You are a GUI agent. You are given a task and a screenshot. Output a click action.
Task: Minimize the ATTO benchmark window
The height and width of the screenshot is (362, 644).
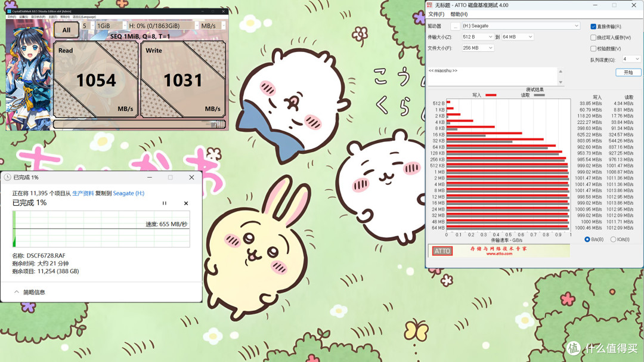596,5
